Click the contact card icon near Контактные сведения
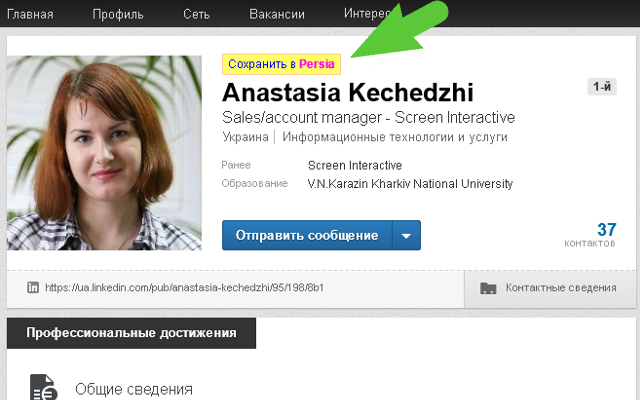Screen dimensions: 640x400 tap(488, 288)
